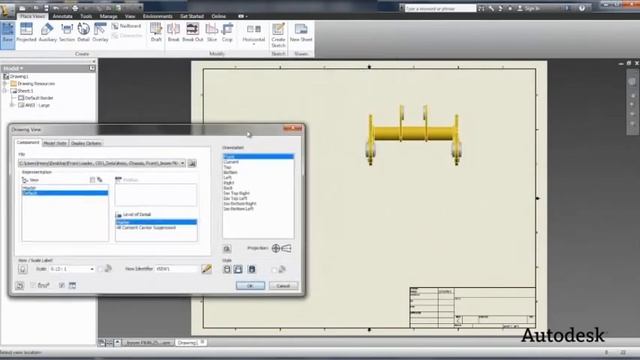Toggle the scale from base checkbox
Image resolution: width=640 pixels, height=360 pixels.
click(100, 269)
